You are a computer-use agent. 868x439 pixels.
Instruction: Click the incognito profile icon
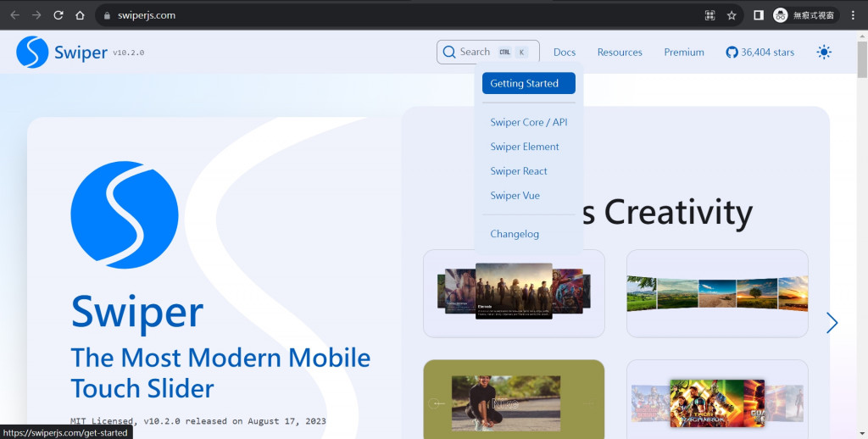[x=781, y=15]
